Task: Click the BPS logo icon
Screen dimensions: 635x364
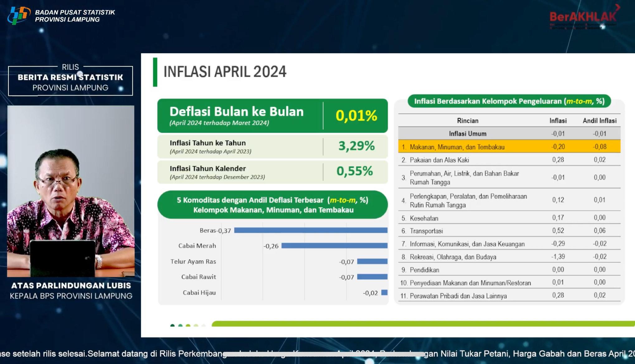Action: (x=19, y=16)
